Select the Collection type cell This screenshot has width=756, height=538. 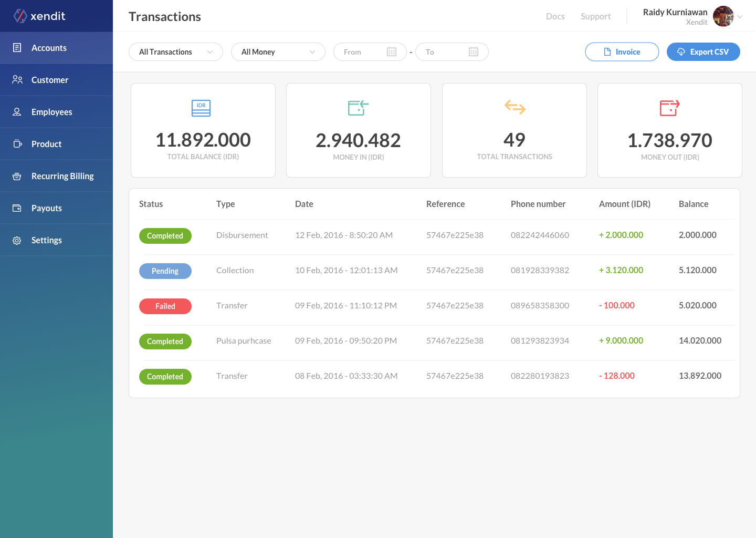point(235,270)
